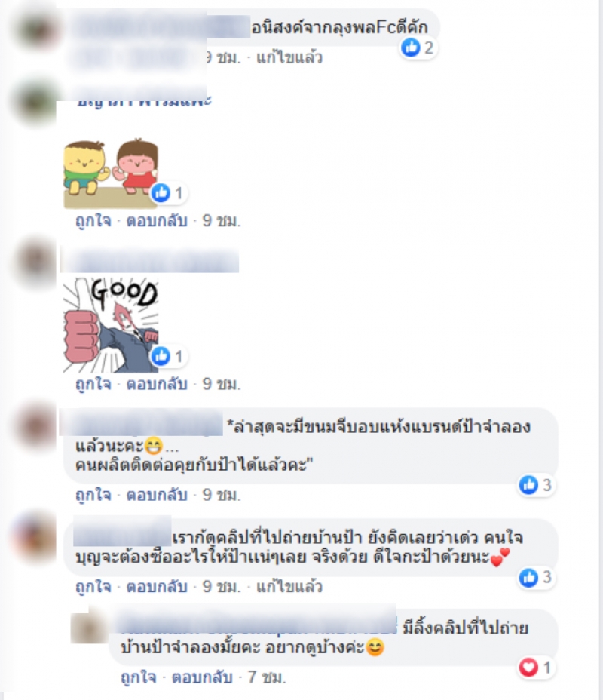Click the like reaction on ดูคลิปที่ไปถ่ายบ้านป้า comment
This screenshot has width=603, height=700.
click(x=529, y=577)
